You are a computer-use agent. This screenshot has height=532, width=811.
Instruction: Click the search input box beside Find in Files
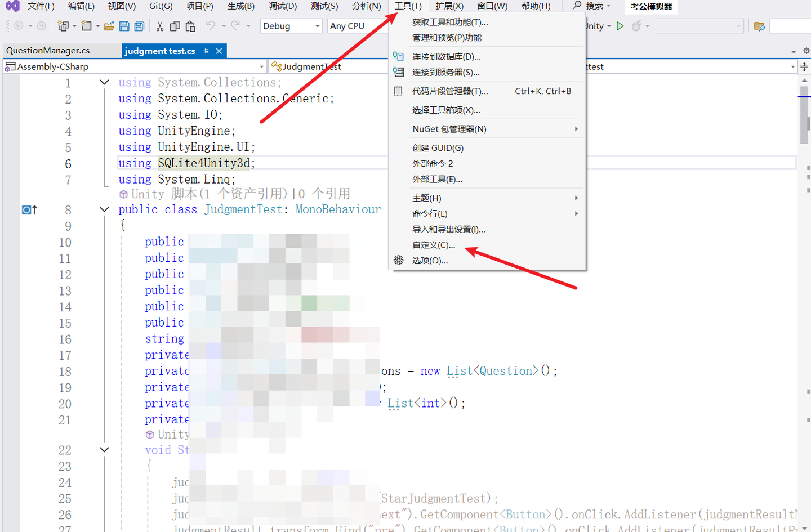point(790,26)
